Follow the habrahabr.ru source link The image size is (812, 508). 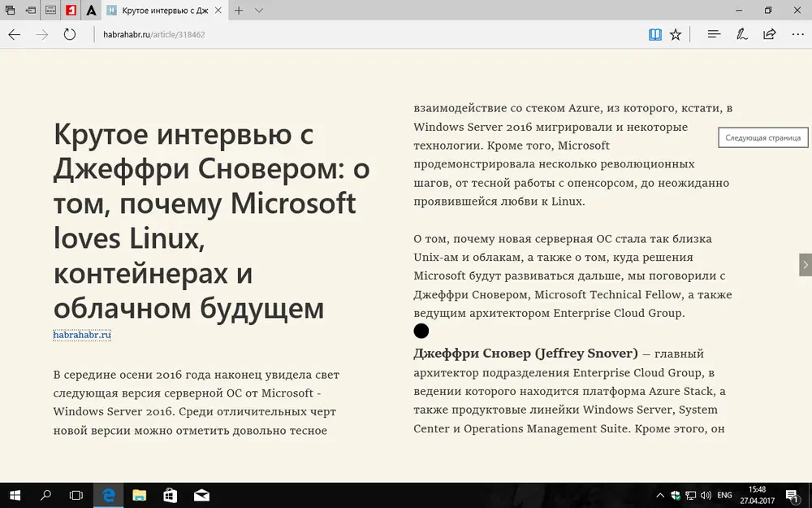click(81, 333)
